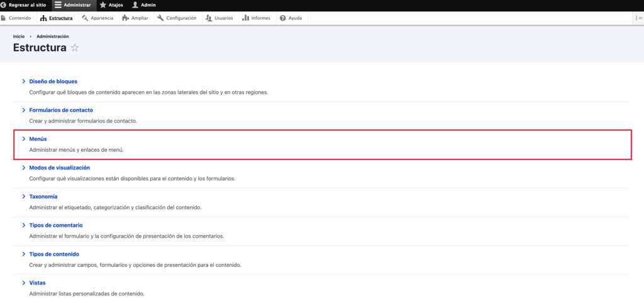Toggle toolbar orientation arrow at right edge

[x=639, y=18]
